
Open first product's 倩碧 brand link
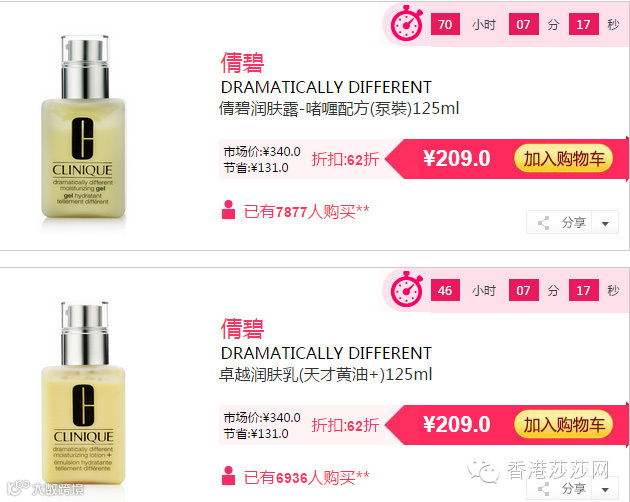click(242, 63)
